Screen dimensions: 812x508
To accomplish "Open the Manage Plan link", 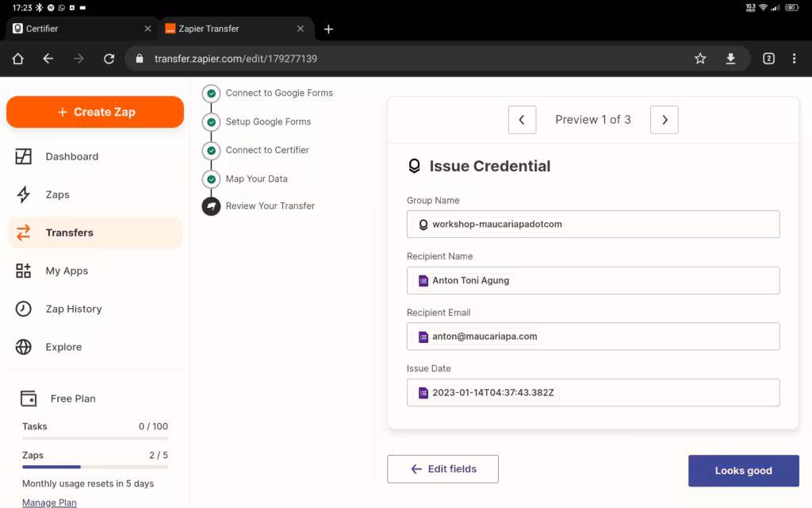I will [49, 502].
